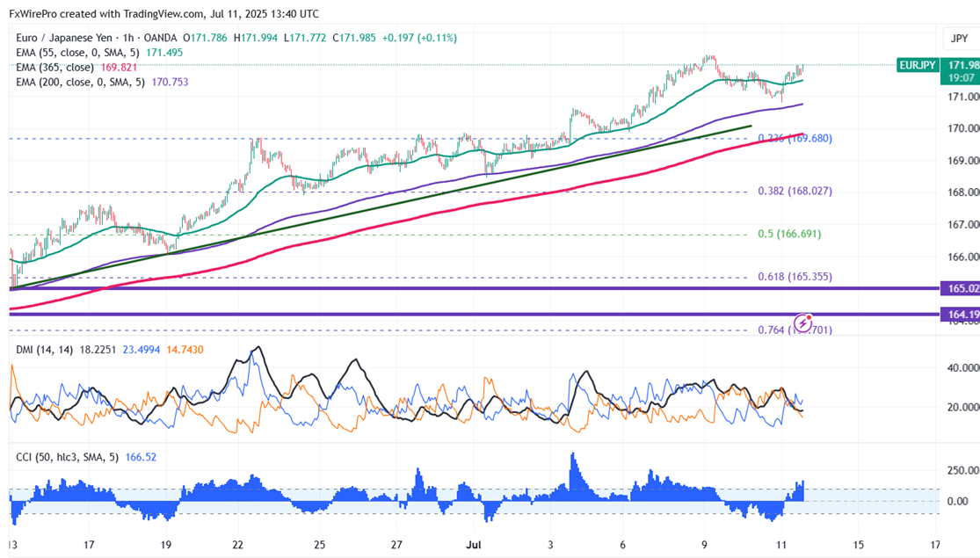
Task: Click the 0.5 (166.691) Fibonacci label
Action: click(789, 234)
